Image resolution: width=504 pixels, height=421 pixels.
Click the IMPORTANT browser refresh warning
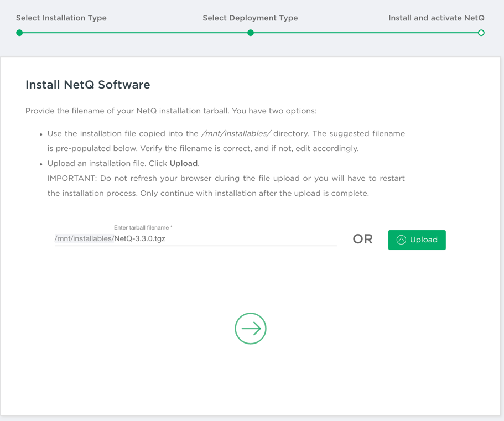(x=226, y=179)
